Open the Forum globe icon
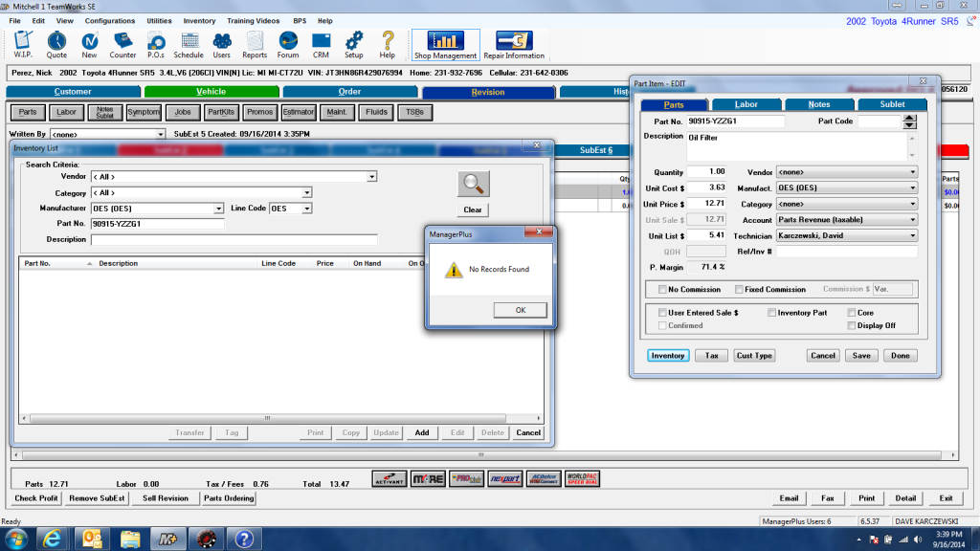The height and width of the screenshot is (551, 980). (x=288, y=44)
